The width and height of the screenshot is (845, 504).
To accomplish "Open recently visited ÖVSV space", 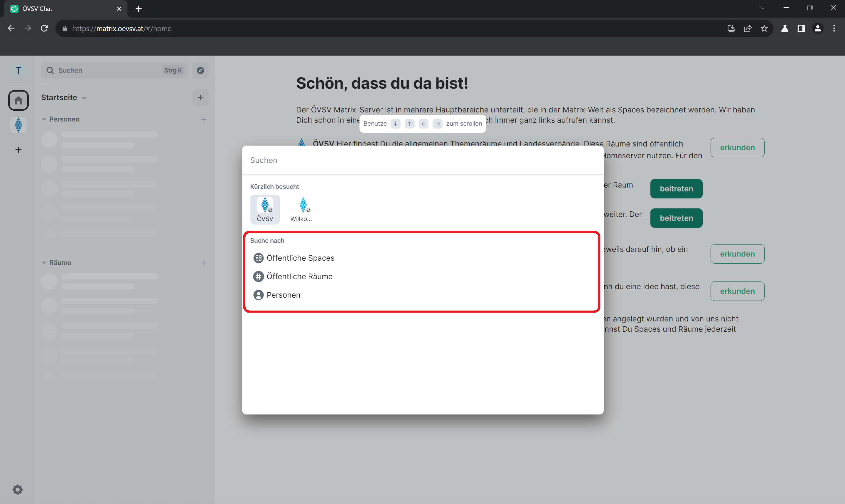I will [x=265, y=209].
